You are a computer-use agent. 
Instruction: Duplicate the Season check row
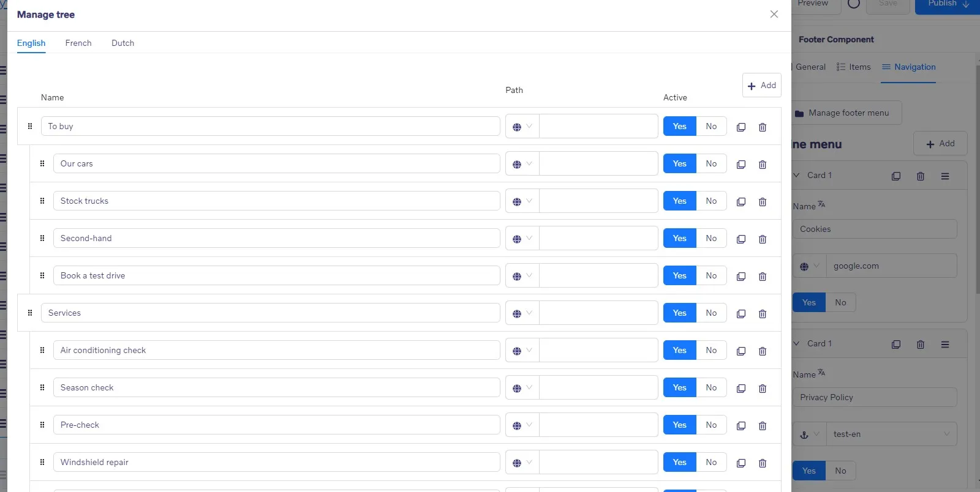(741, 389)
